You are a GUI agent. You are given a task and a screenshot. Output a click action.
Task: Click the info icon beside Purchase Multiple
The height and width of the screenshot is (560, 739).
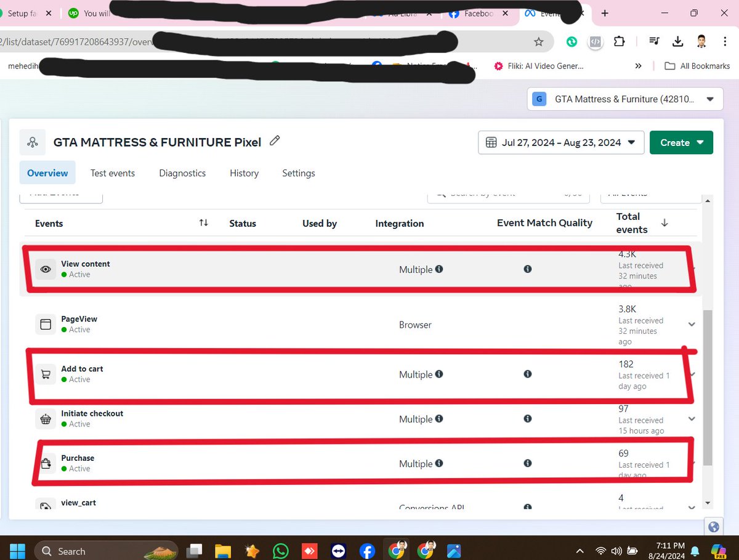coord(439,463)
